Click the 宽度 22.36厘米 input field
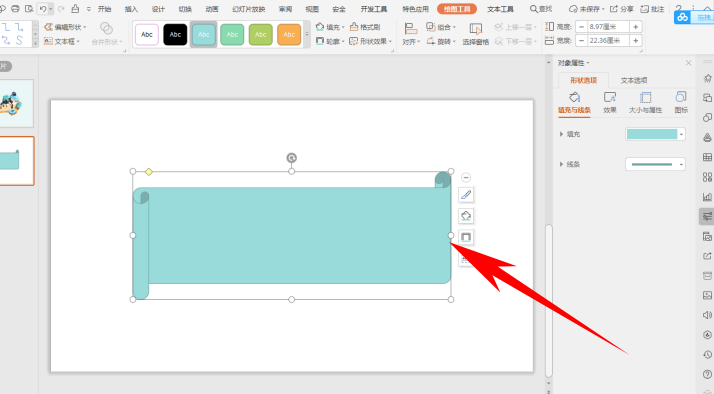Viewport: 714px width, 394px height. [608, 41]
